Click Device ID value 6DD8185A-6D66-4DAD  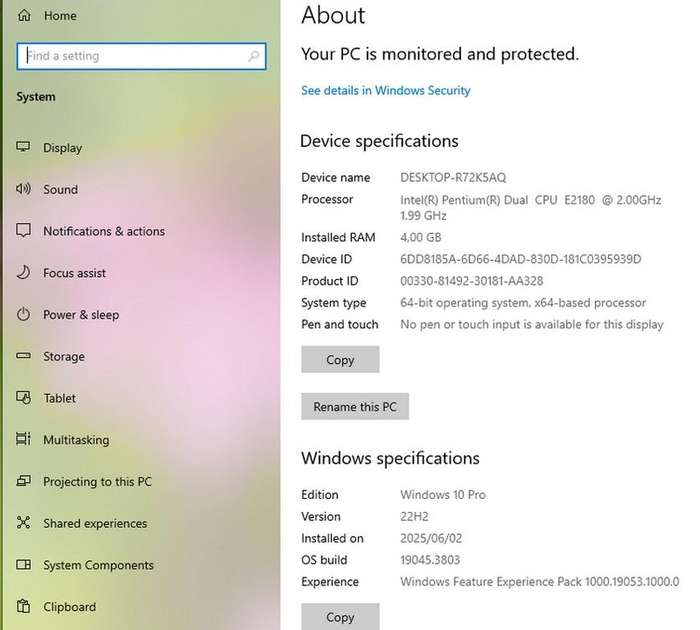pyautogui.click(x=521, y=259)
